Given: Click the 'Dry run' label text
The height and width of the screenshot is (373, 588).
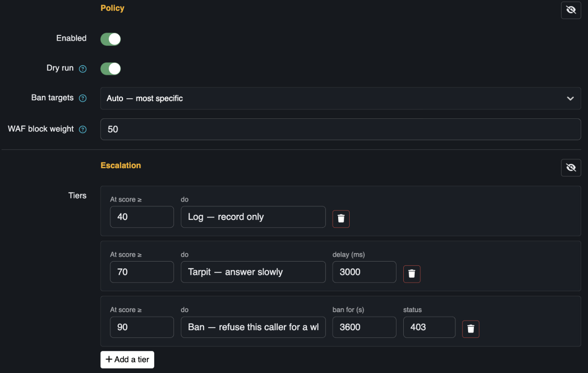Looking at the screenshot, I should point(60,68).
